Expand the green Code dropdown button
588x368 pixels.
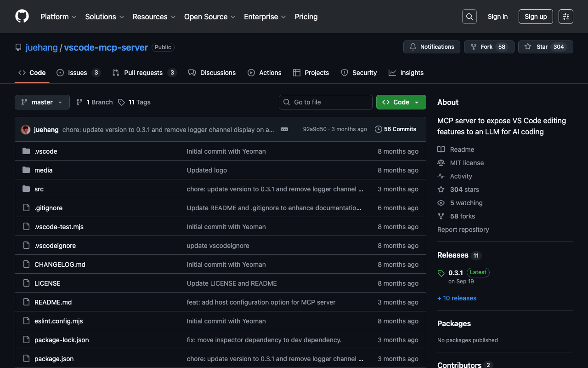[401, 102]
